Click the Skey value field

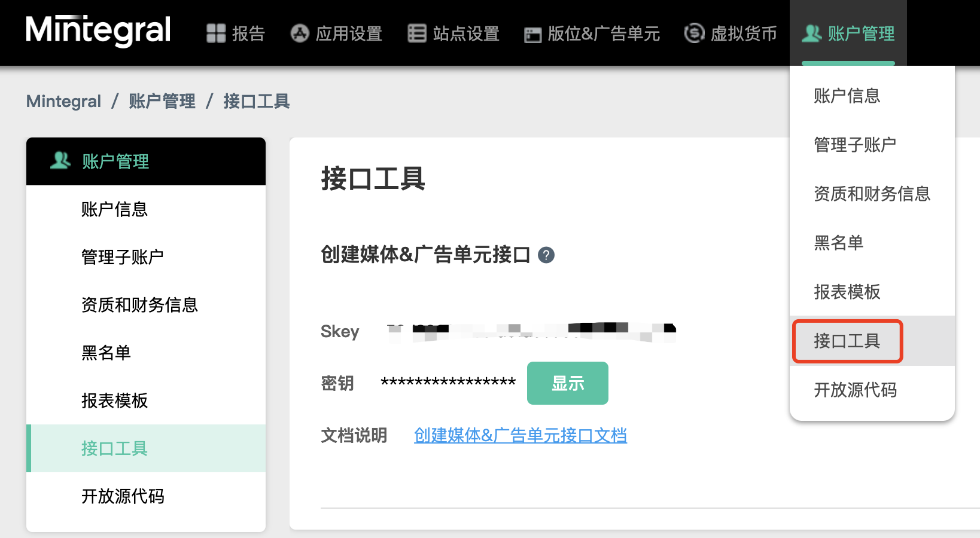click(x=531, y=332)
